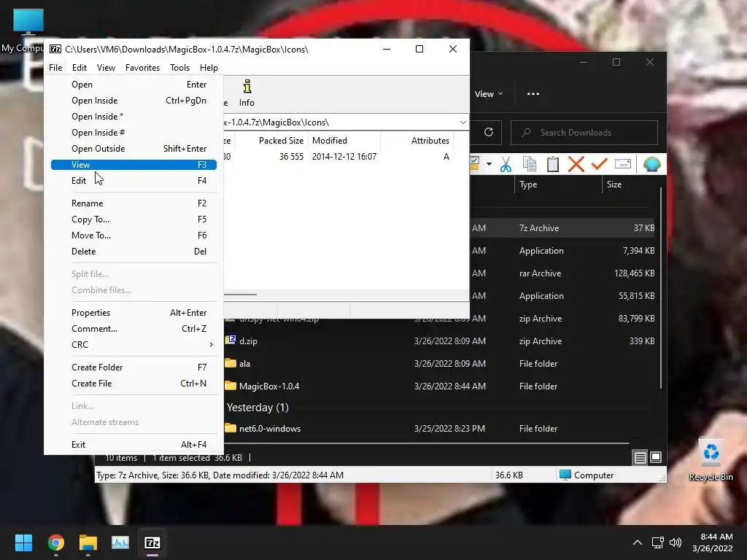The height and width of the screenshot is (560, 747).
Task: Choose Open Inside from the File menu
Action: tap(133, 101)
